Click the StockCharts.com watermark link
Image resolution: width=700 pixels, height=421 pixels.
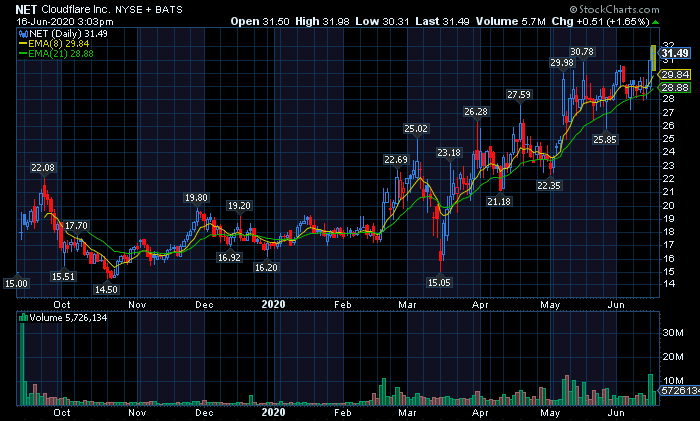tap(614, 9)
